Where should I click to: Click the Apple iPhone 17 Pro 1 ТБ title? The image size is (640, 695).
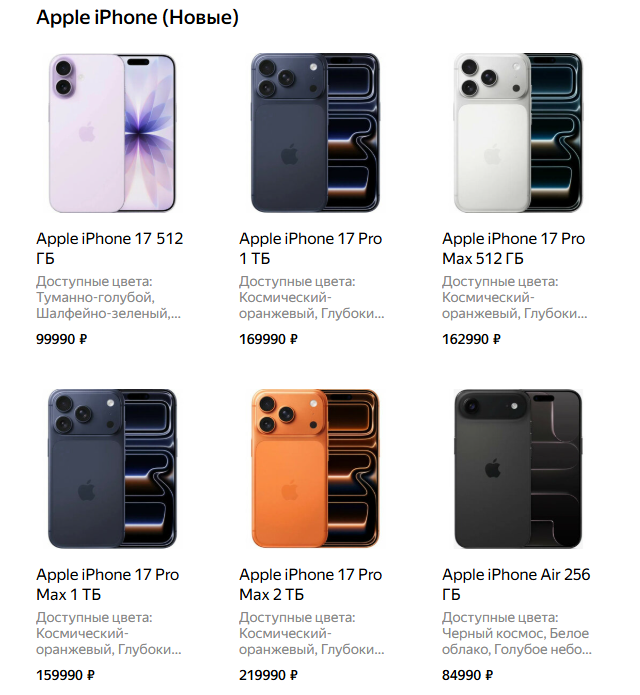pos(310,248)
